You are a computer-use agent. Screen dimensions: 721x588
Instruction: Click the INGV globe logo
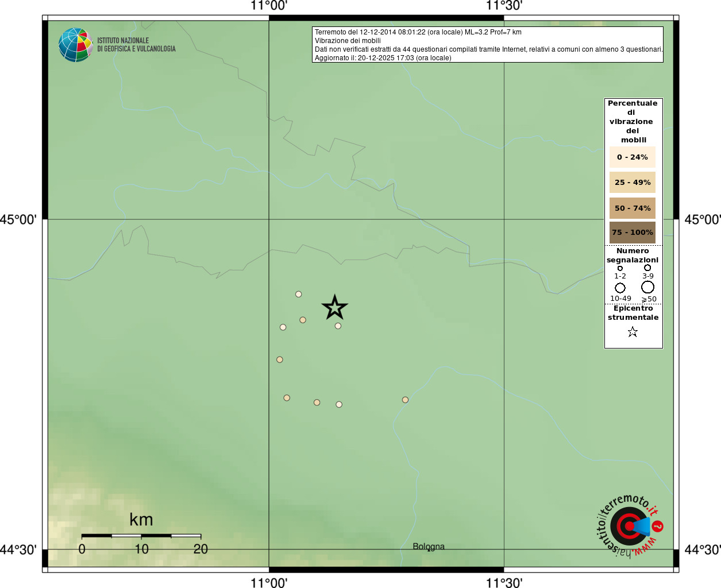(76, 45)
